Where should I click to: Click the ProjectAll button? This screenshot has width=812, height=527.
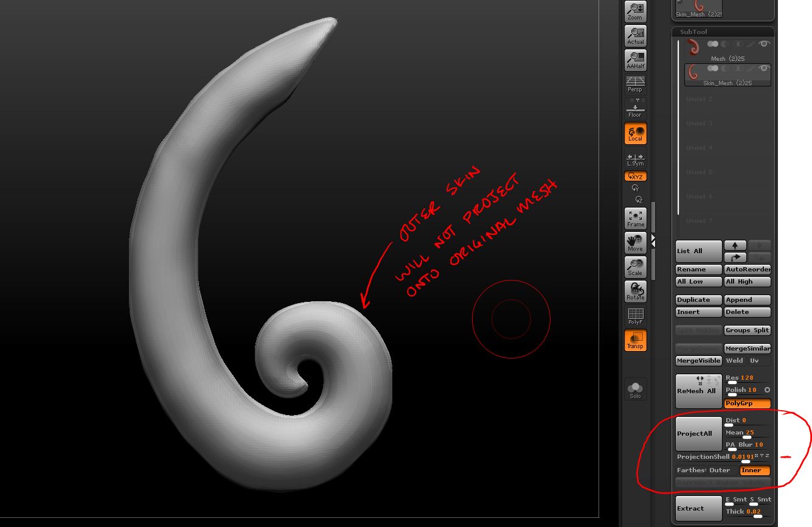(698, 434)
